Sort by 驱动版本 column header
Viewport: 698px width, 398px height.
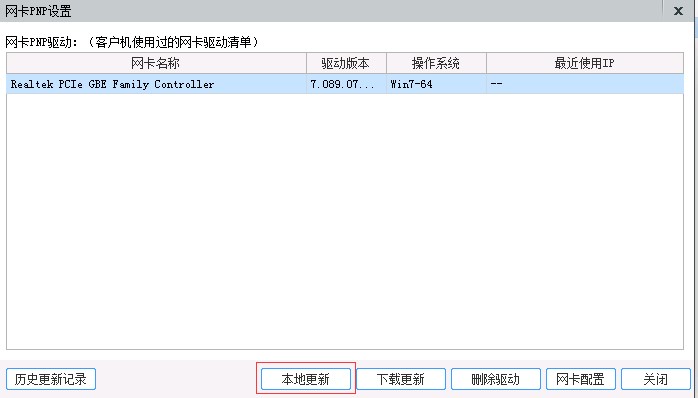[346, 63]
